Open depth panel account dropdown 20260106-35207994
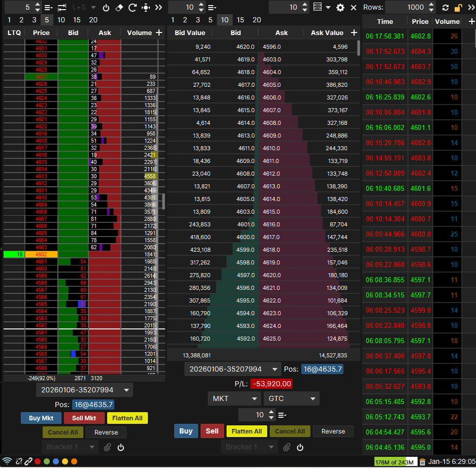The width and height of the screenshot is (476, 468). click(x=233, y=369)
